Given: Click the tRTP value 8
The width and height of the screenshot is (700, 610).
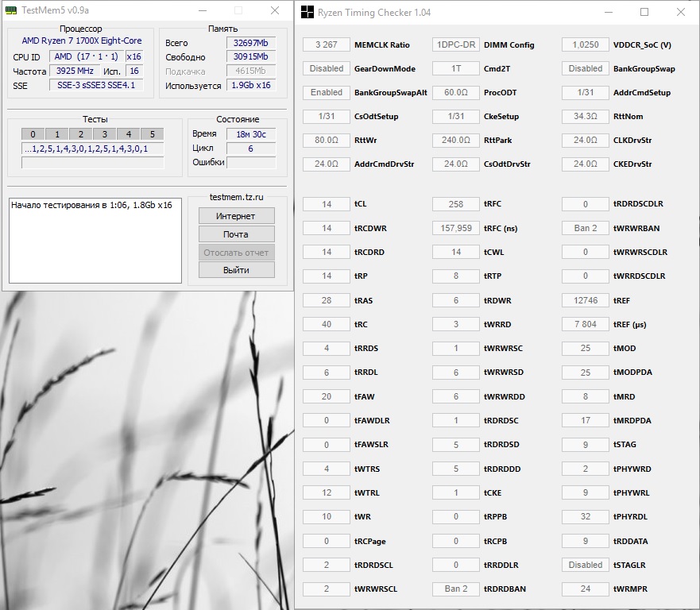Looking at the screenshot, I should (x=456, y=276).
